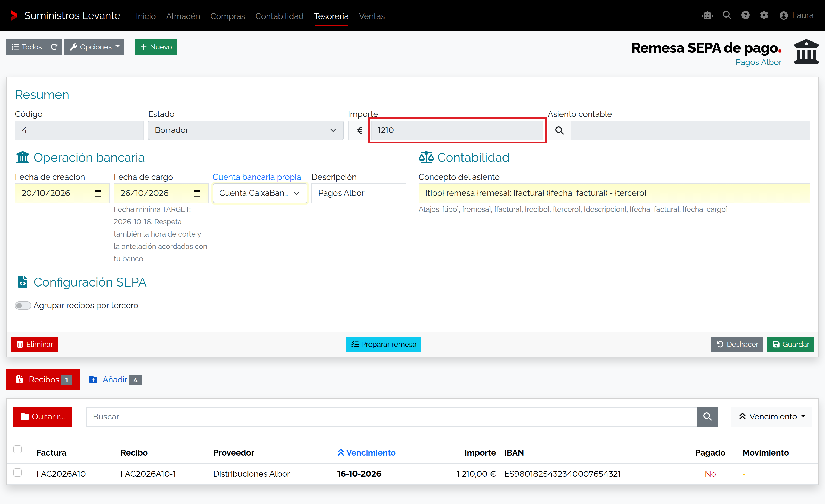Switch to the Añadir tab
Image resolution: width=825 pixels, height=504 pixels.
point(115,380)
